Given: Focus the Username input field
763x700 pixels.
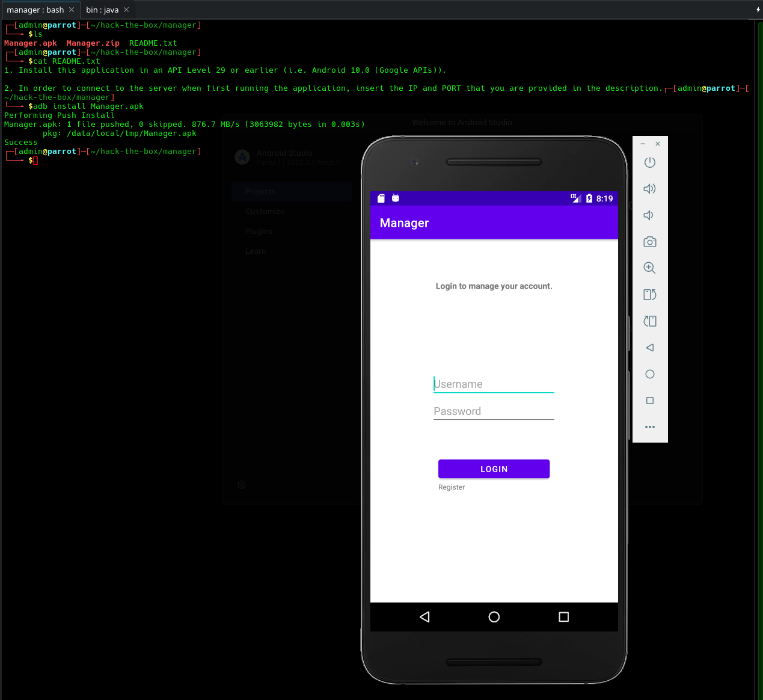Looking at the screenshot, I should pyautogui.click(x=494, y=384).
